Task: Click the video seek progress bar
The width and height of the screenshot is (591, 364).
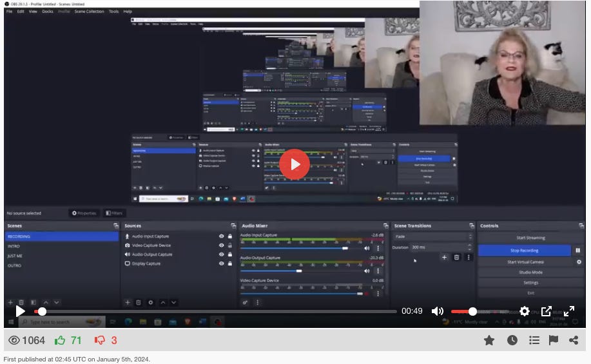Action: (215, 312)
